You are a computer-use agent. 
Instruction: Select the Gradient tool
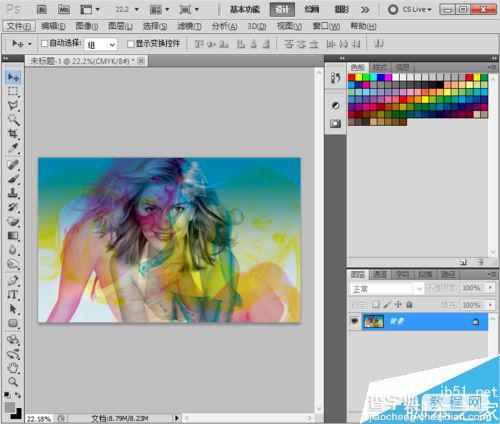tap(13, 236)
